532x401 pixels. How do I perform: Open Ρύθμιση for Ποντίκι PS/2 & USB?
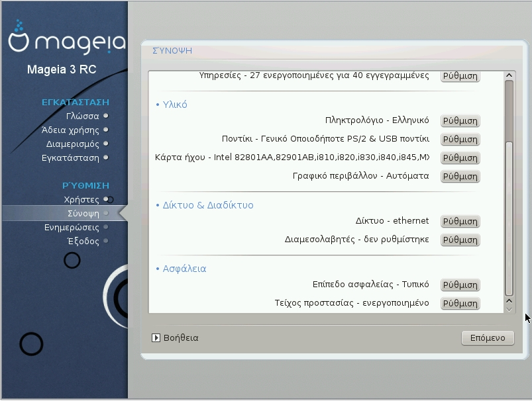[460, 140]
